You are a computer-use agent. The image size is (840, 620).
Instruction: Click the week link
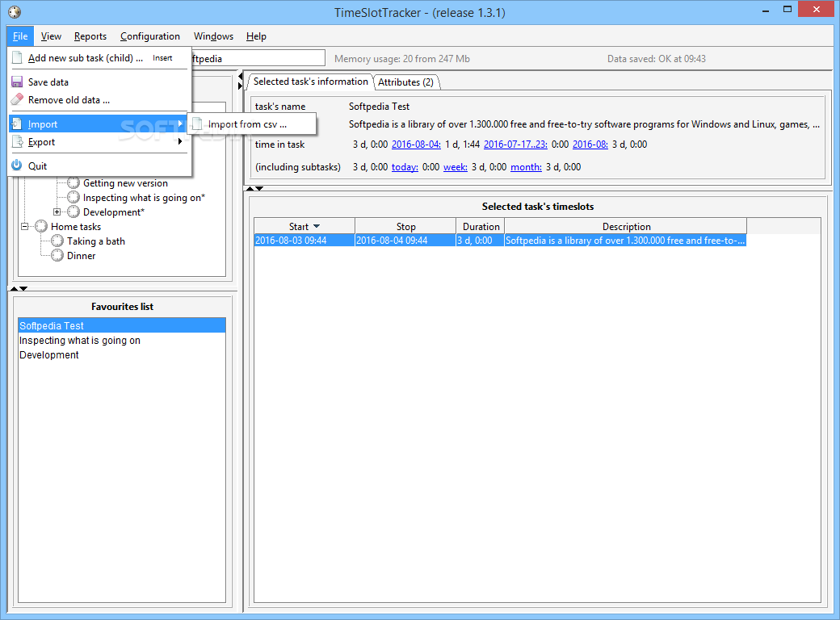[456, 166]
